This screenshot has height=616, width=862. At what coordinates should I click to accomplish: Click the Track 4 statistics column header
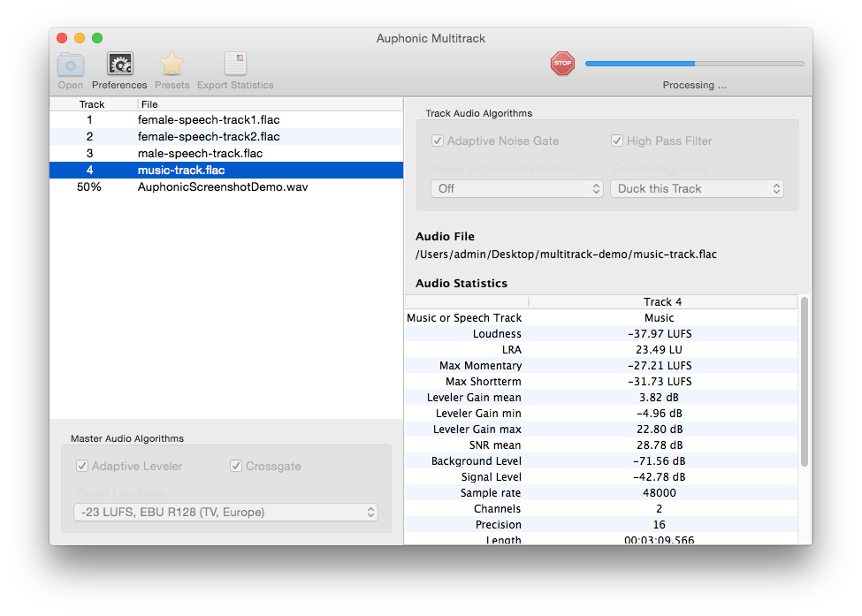tap(662, 301)
